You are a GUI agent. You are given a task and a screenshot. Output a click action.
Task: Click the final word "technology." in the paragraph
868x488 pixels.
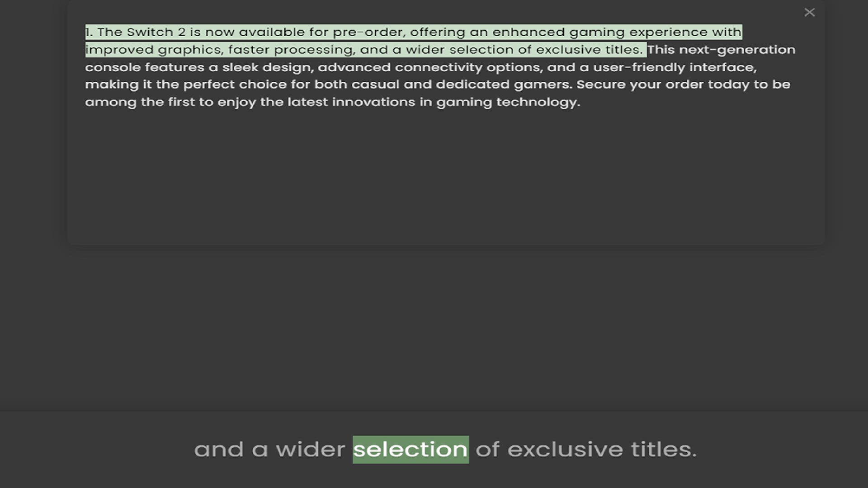[538, 102]
